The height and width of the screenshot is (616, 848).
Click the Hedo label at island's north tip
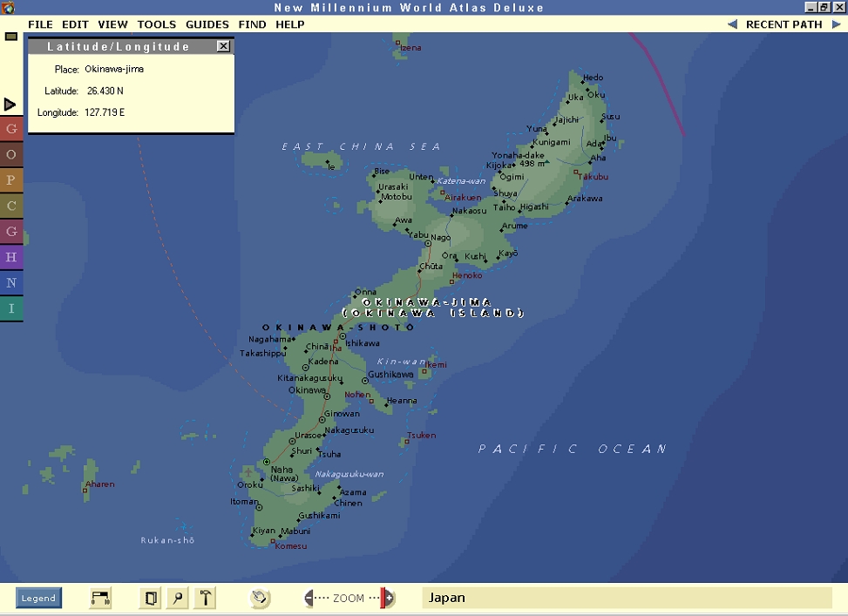[x=594, y=78]
